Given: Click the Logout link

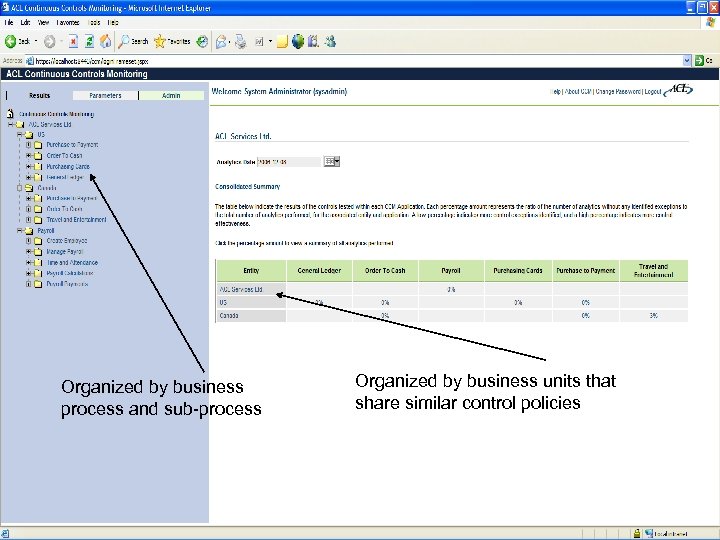Looking at the screenshot, I should (x=652, y=91).
